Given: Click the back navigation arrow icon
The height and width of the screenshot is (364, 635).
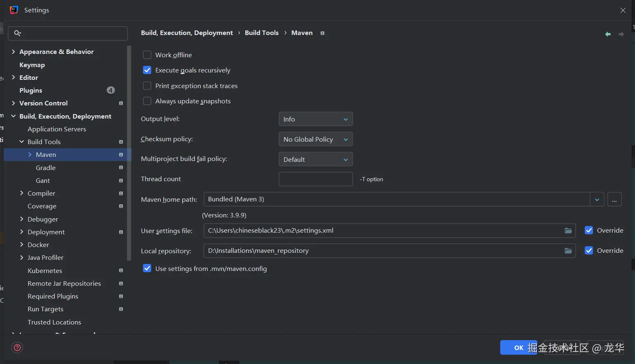Looking at the screenshot, I should point(608,34).
